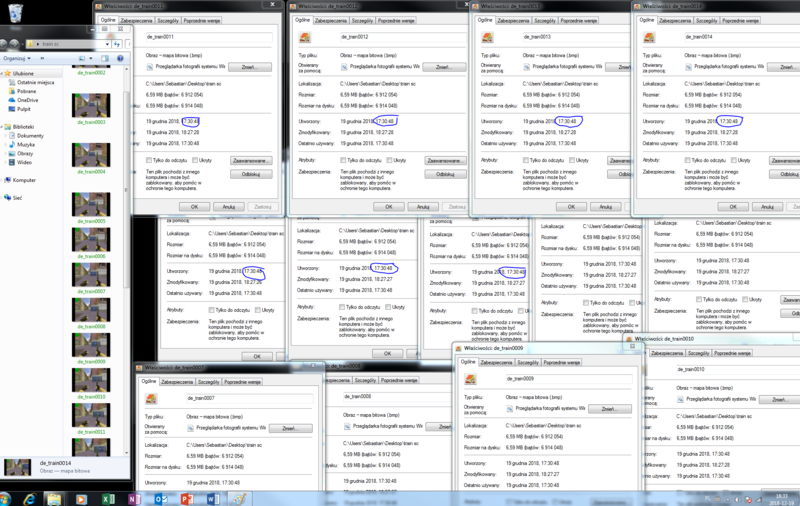Launch PowerPoint from the taskbar
Image resolution: width=800 pixels, height=506 pixels.
tap(186, 498)
